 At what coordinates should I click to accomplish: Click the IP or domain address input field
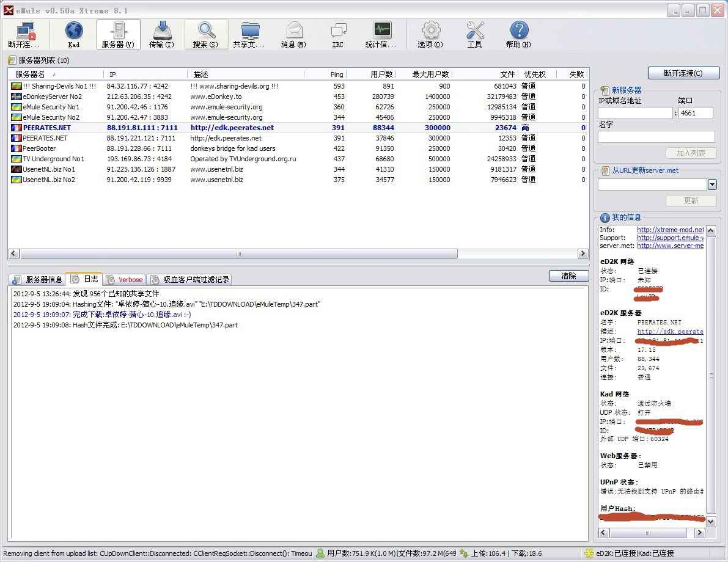click(x=634, y=113)
